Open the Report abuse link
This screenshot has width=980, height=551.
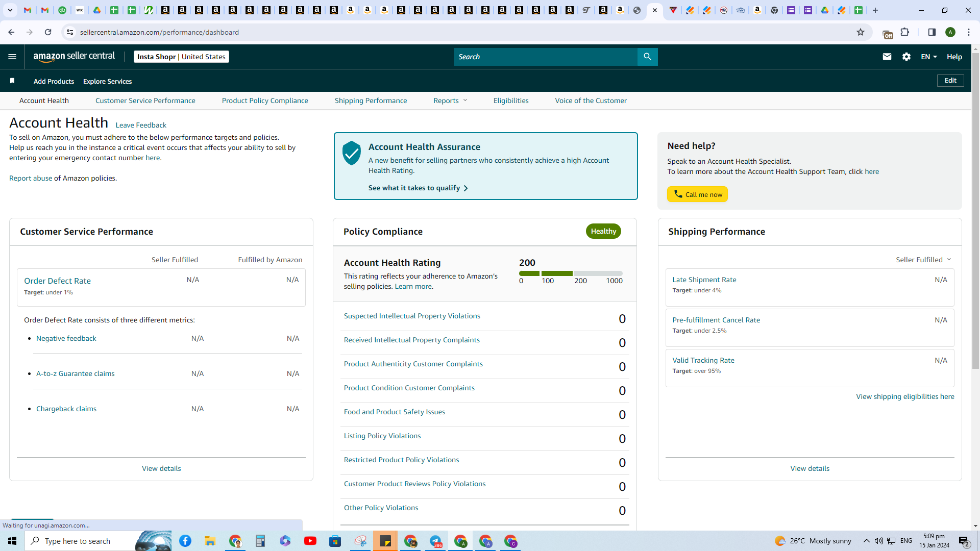tap(31, 178)
